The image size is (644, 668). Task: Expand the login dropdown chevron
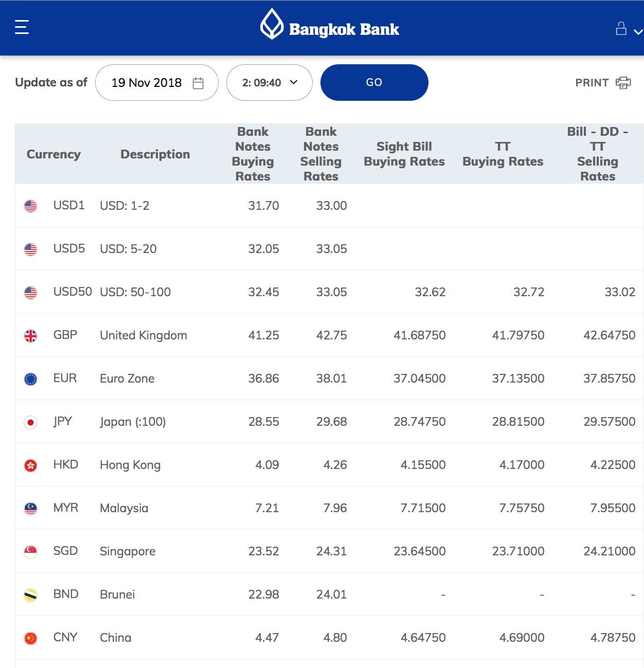[638, 32]
